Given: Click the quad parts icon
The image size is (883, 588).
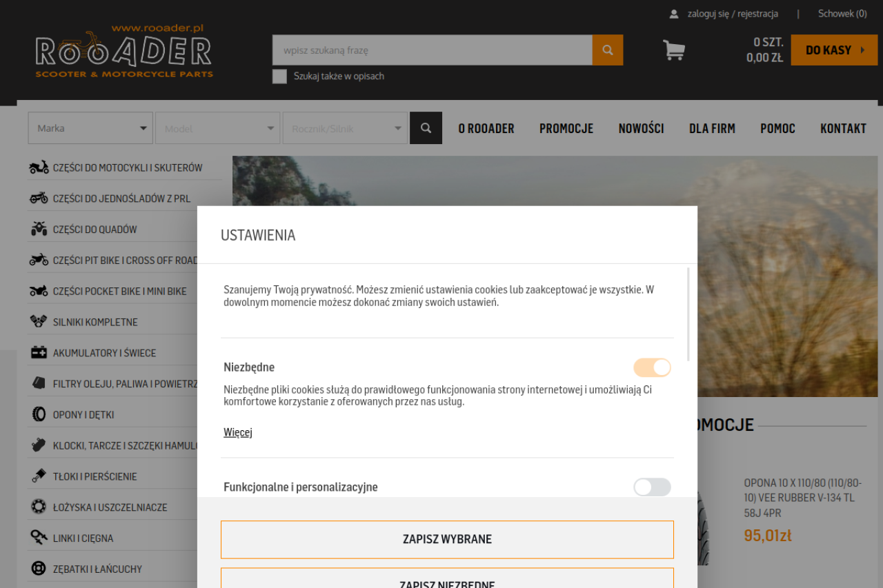Looking at the screenshot, I should pos(39,229).
